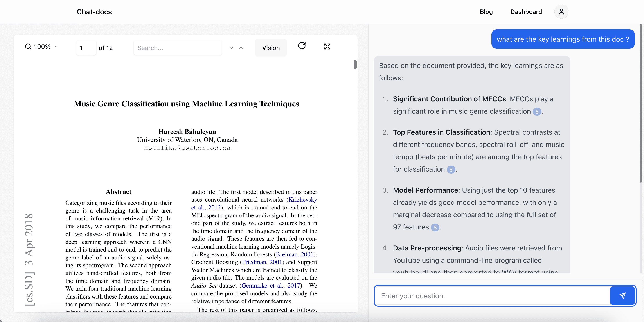Click the 2017 citation year link

pos(293,286)
